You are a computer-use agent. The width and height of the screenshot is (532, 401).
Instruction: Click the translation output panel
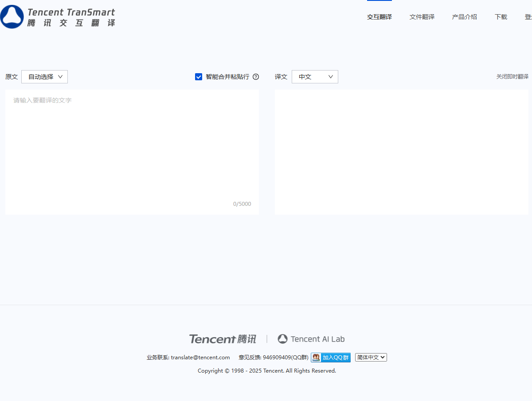[401, 152]
